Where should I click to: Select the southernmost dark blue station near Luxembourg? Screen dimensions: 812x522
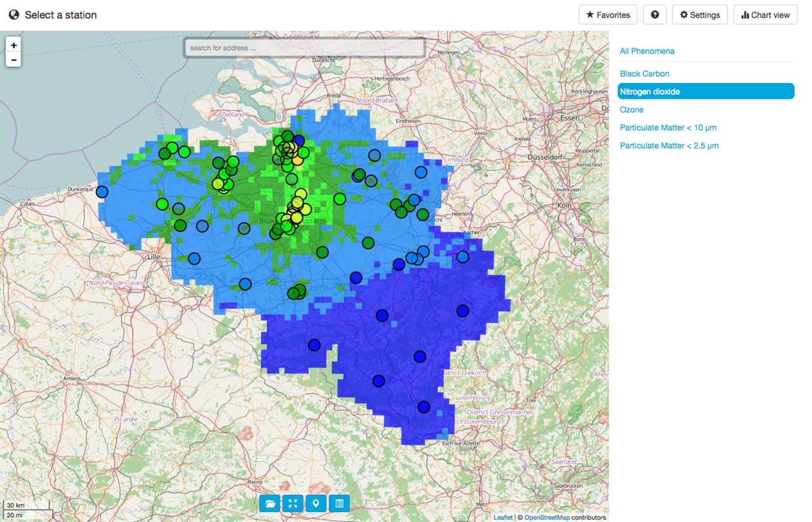coord(423,407)
